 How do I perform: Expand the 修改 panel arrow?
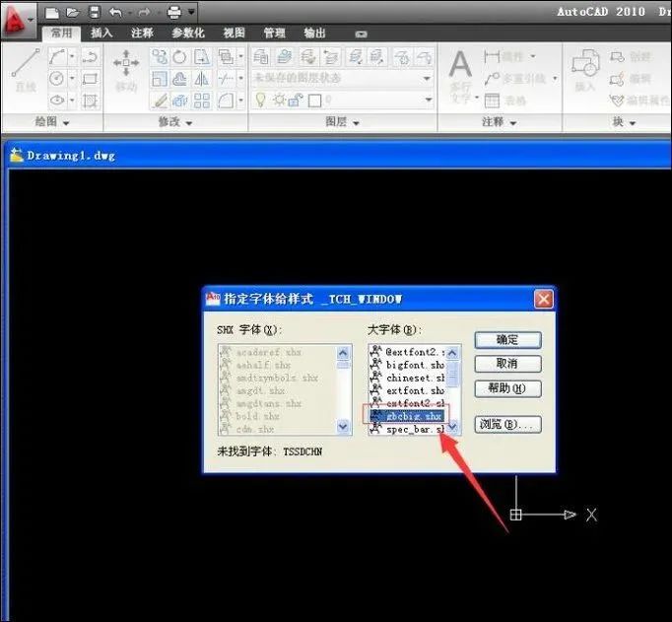pyautogui.click(x=189, y=123)
